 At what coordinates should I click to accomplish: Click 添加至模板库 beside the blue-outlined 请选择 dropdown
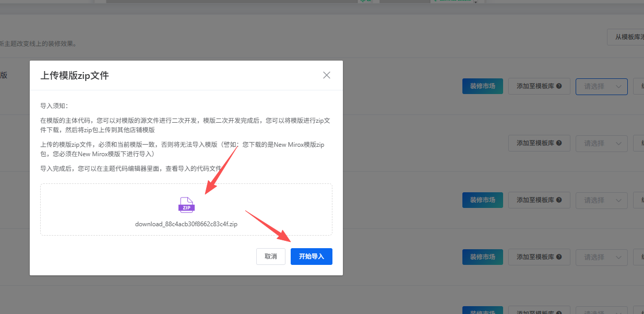coord(539,86)
